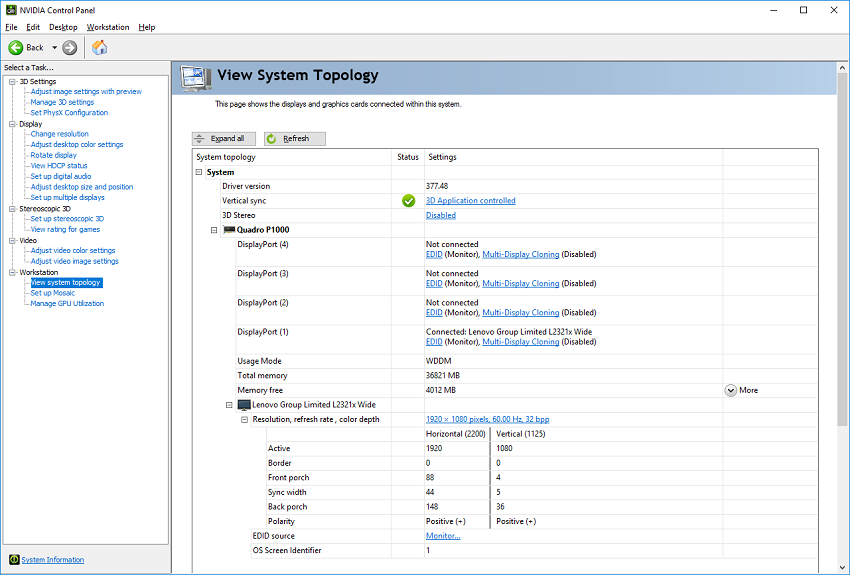Viewport: 850px width, 575px height.
Task: Collapse the Stereoscopic 3D tree group
Action: (x=12, y=209)
